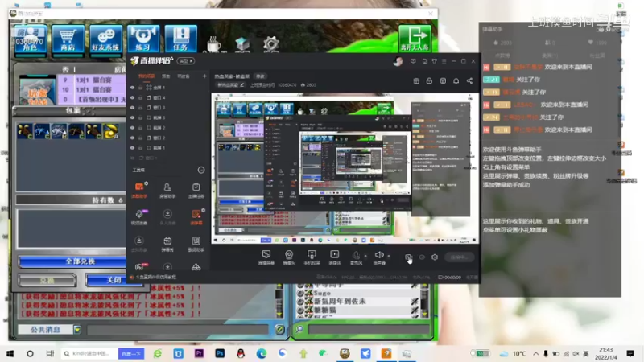Click the 全部兑换 redeem all button
This screenshot has width=644, height=362.
(x=72, y=261)
